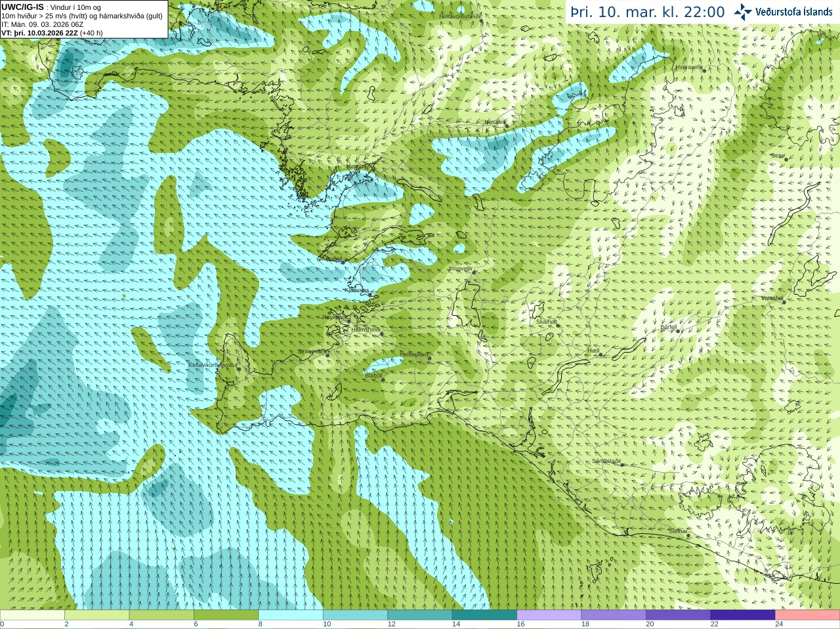This screenshot has height=629, width=840.
Task: Select the 14–16 m/s dark teal legend swatch
Action: click(484, 615)
